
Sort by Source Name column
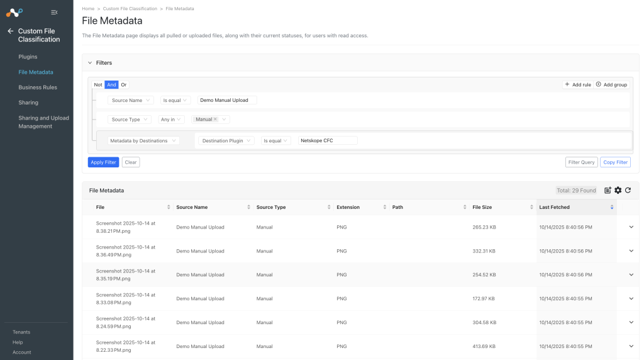(248, 207)
